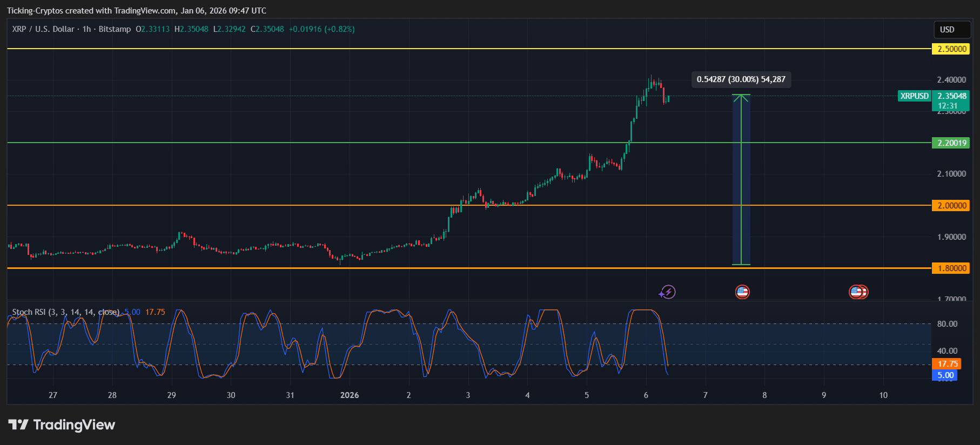Click the date label 3 on time axis
980x445 pixels.
(x=468, y=395)
